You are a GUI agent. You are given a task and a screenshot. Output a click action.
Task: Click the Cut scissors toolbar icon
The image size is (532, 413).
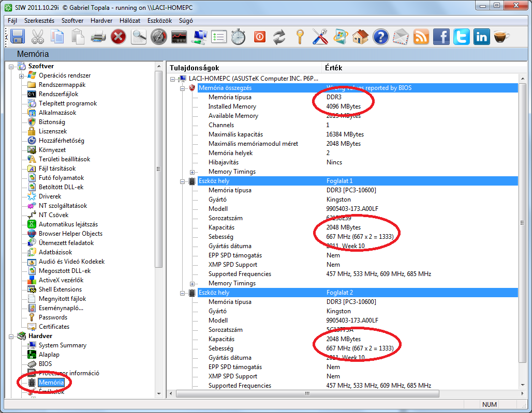[x=38, y=37]
